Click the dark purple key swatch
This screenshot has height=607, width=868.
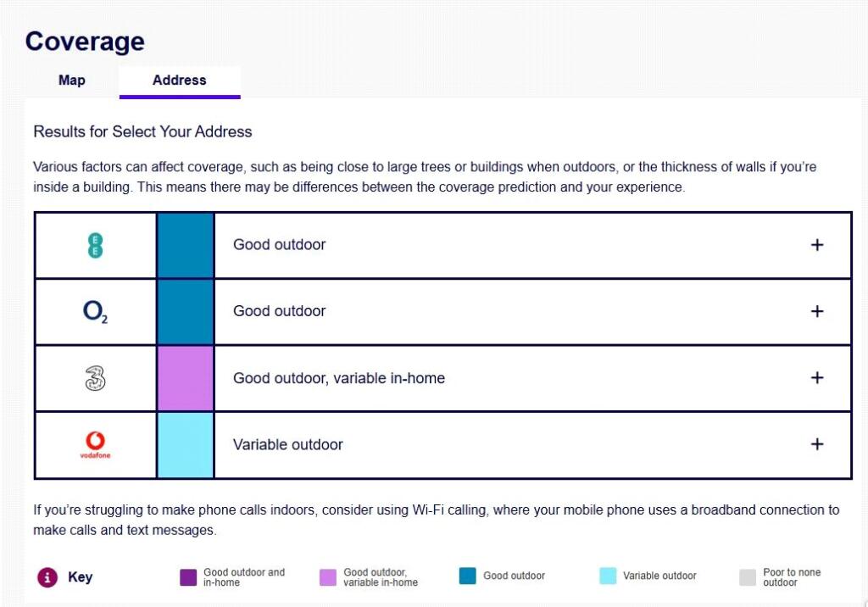coord(188,577)
